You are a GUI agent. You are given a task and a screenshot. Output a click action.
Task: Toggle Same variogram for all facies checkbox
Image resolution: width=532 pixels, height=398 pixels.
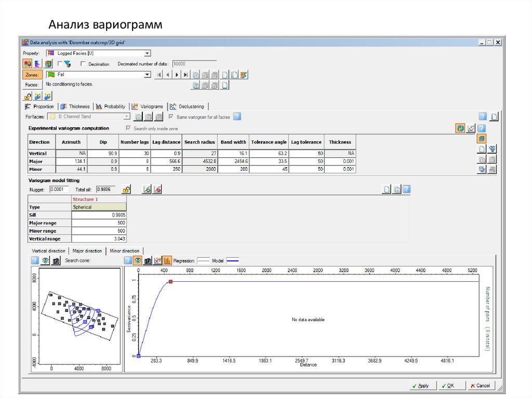click(171, 117)
